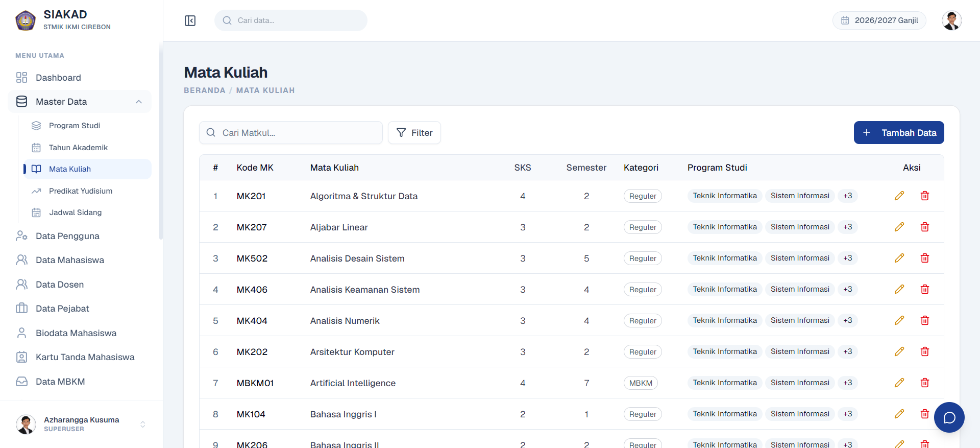The width and height of the screenshot is (980, 448).
Task: Show +3 more programs for MK502
Action: coord(848,258)
